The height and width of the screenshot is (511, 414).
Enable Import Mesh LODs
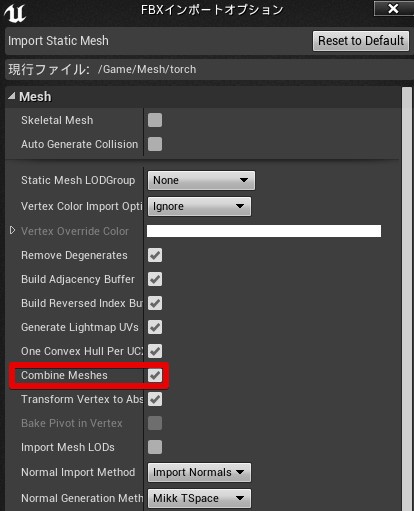click(155, 447)
